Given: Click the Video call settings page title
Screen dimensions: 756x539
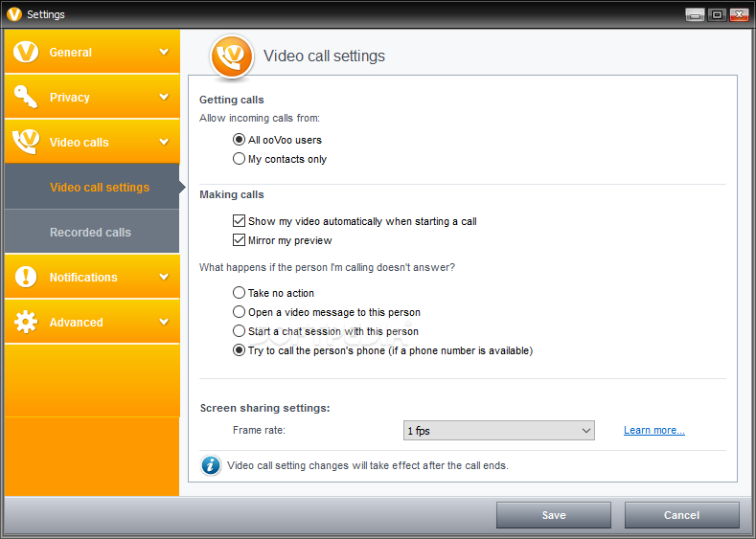Looking at the screenshot, I should click(x=324, y=56).
